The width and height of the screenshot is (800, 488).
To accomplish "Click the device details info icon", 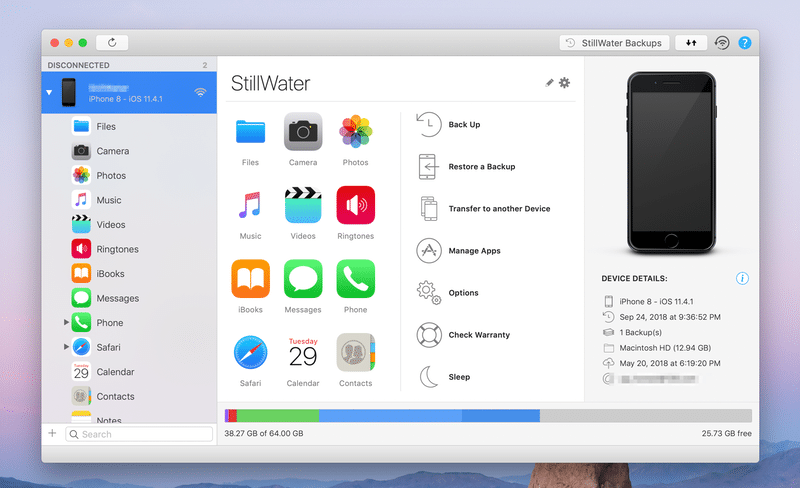I will 742,278.
